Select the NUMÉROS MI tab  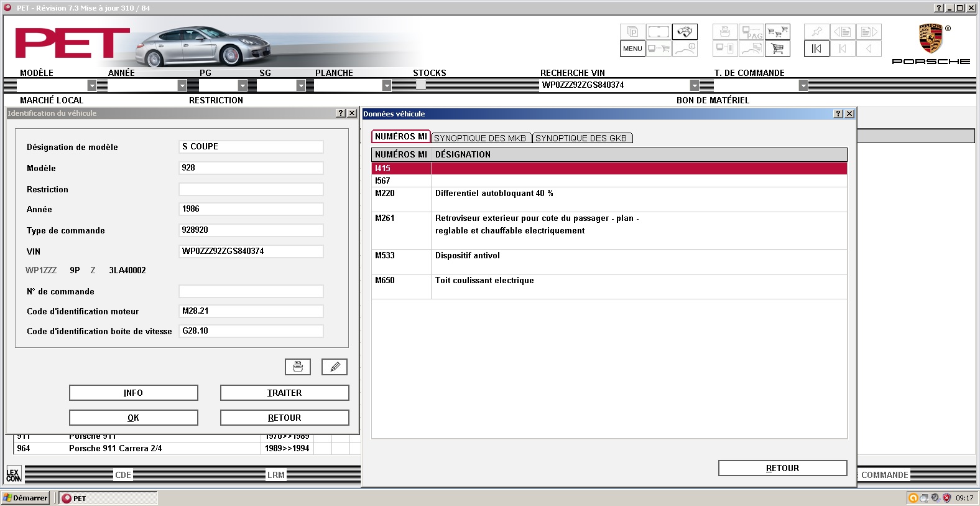[401, 136]
